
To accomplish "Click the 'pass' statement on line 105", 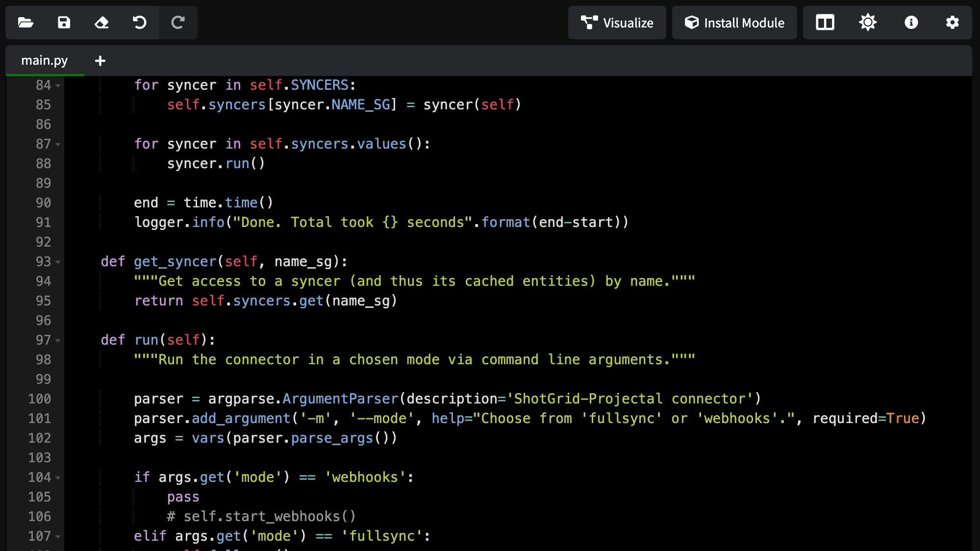I will 183,497.
